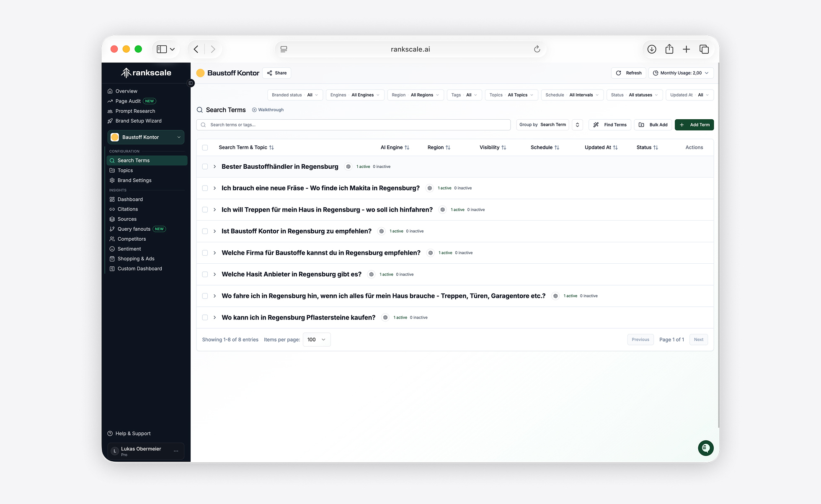Click the Safari sidebar toggle icon

point(162,49)
